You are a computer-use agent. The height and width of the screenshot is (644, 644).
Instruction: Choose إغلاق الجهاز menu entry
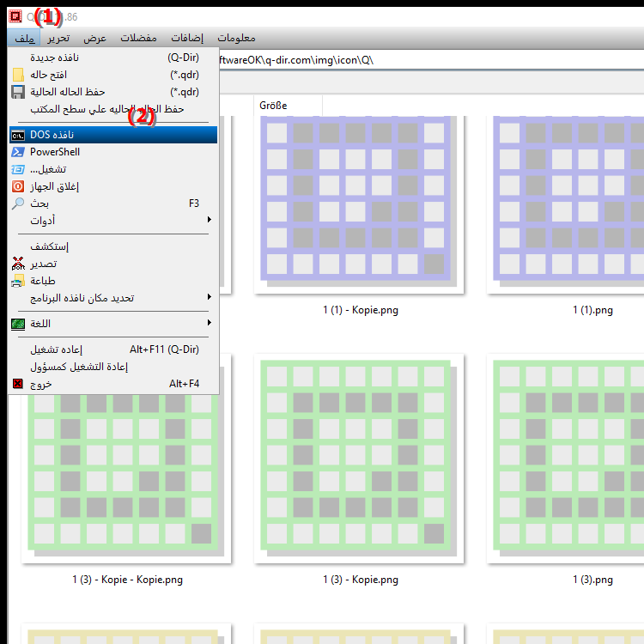(x=113, y=186)
